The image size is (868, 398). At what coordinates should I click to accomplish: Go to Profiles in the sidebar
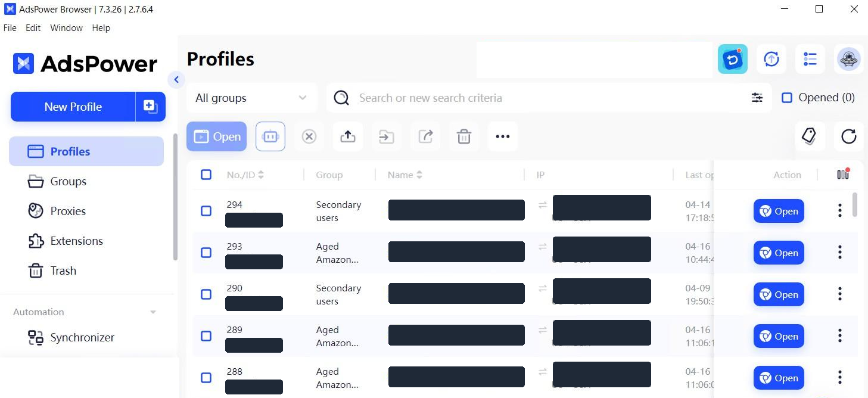pyautogui.click(x=86, y=151)
